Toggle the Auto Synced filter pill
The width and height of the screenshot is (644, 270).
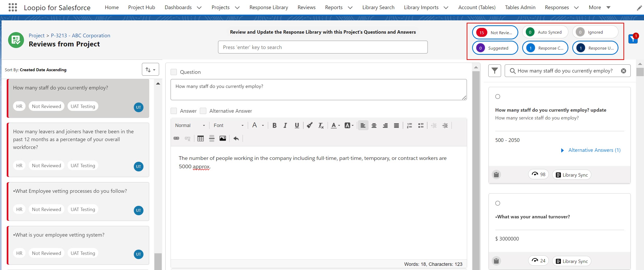545,32
